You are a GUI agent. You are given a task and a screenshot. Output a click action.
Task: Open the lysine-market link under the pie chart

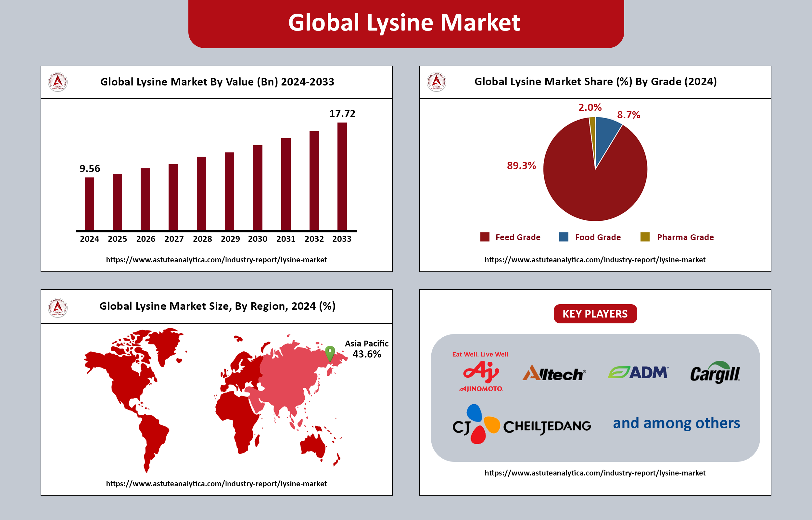click(x=595, y=260)
